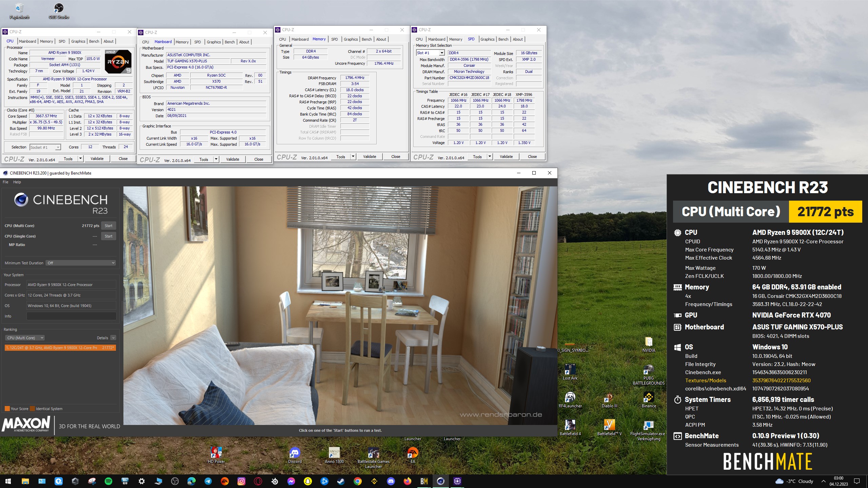Open the HD Poker desktop shortcut
Image resolution: width=868 pixels, height=488 pixels.
pyautogui.click(x=216, y=455)
